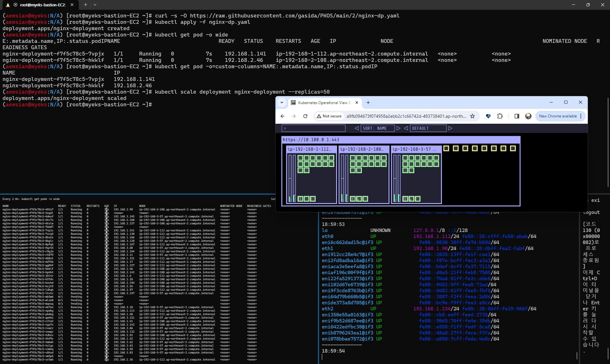Open the Chrome tab search chevron
The image size is (610, 364).
point(282,103)
